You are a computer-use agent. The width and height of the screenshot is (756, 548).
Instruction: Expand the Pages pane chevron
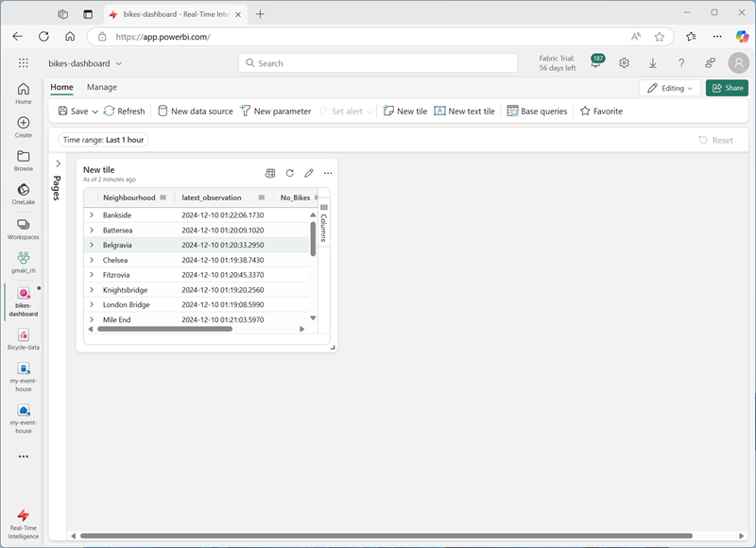tap(58, 163)
